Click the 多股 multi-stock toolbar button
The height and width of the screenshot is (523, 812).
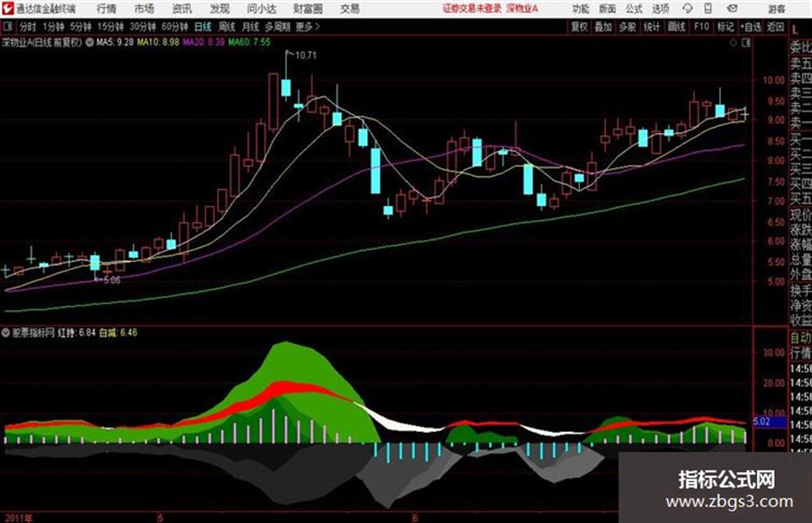click(x=627, y=27)
